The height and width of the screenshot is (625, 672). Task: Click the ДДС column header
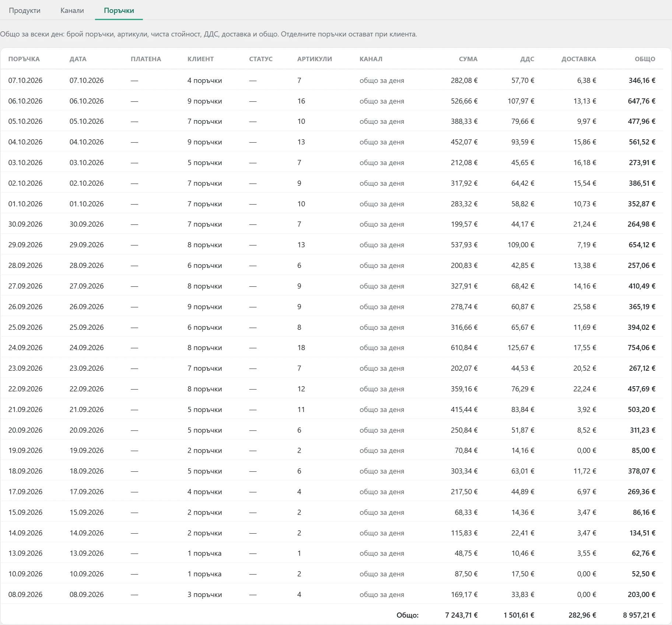click(527, 59)
